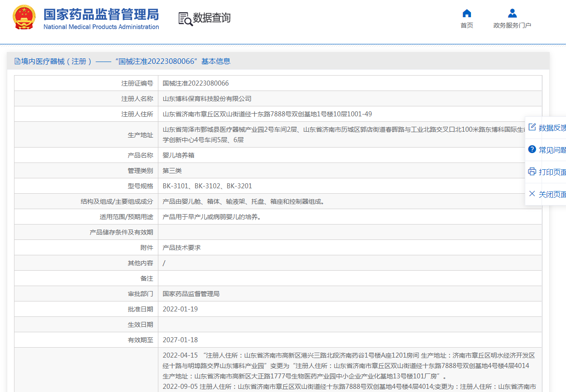Screen dimensions: 566x392
Task: Click the registration number 国械注准20223080066 cell value
Action: [x=196, y=83]
